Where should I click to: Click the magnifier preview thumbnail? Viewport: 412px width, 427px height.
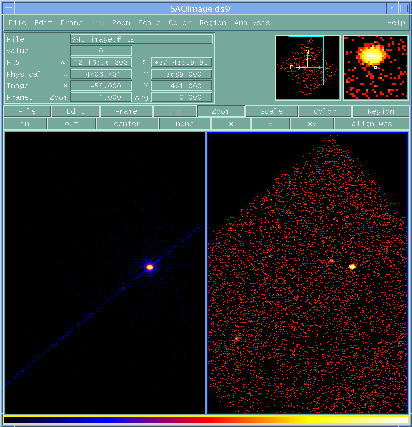(x=375, y=67)
